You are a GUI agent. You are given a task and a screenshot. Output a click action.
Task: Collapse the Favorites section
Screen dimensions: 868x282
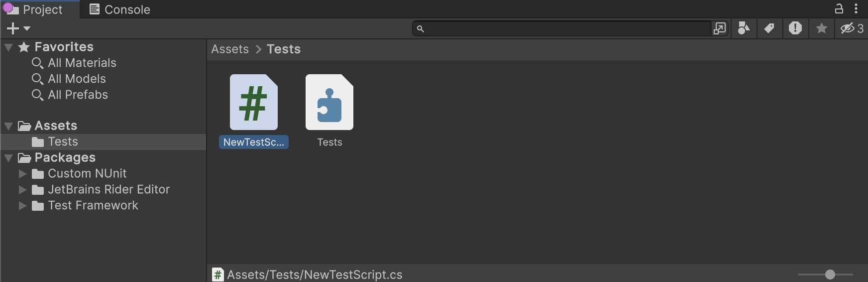(x=8, y=47)
